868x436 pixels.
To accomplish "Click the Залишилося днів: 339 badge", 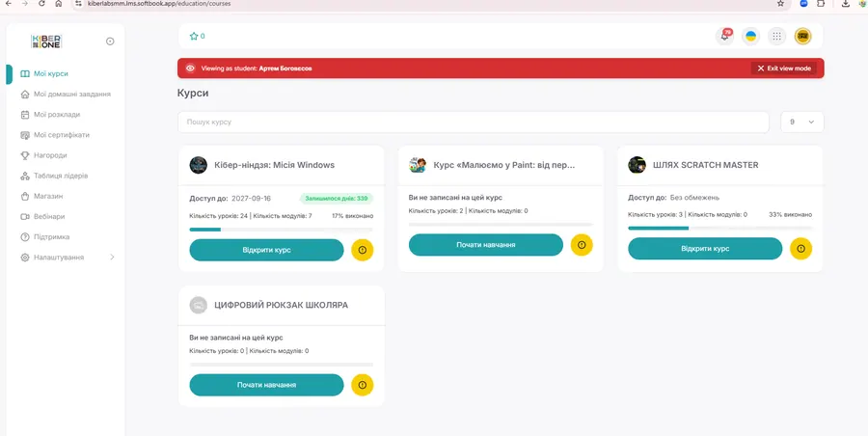I will click(337, 199).
